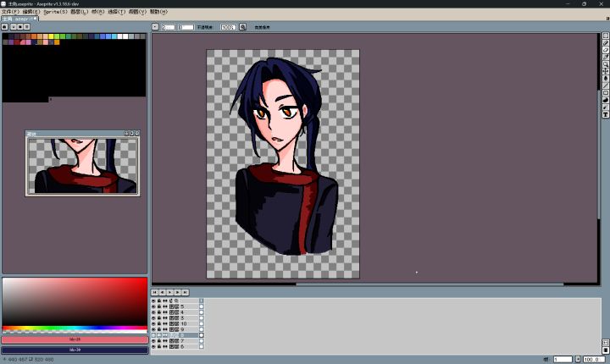
Task: Click the frame 1 header in timeline
Action: [x=202, y=301]
